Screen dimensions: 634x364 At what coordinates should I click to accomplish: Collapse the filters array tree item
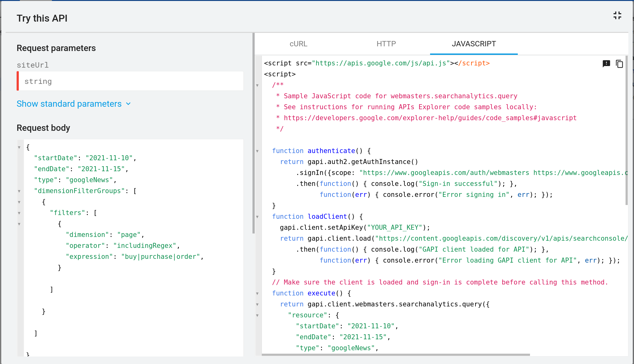tap(20, 213)
